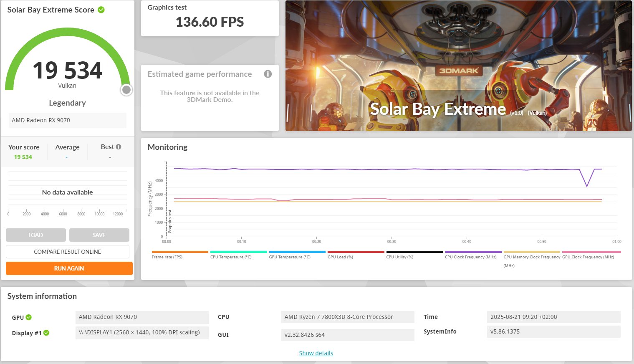Click the green check icon next to GPU
Viewport: 634px width, 364px height.
tap(29, 317)
